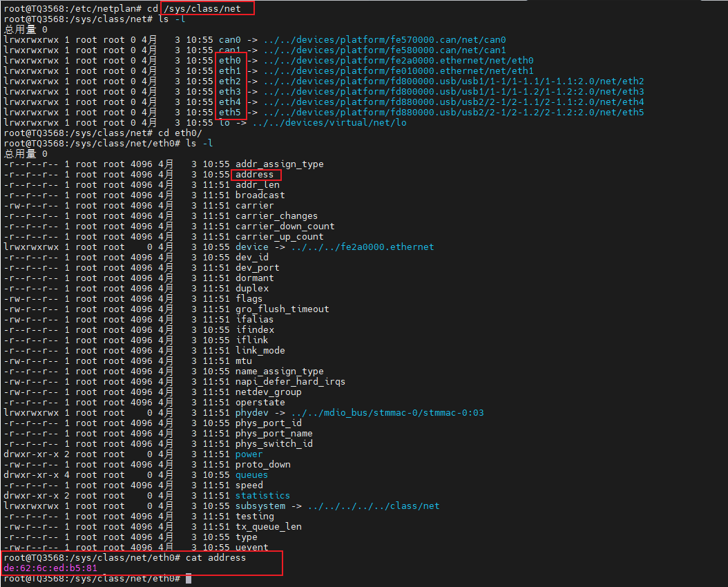728x587 pixels.
Task: Click the dev_id file name
Action: tap(251, 258)
